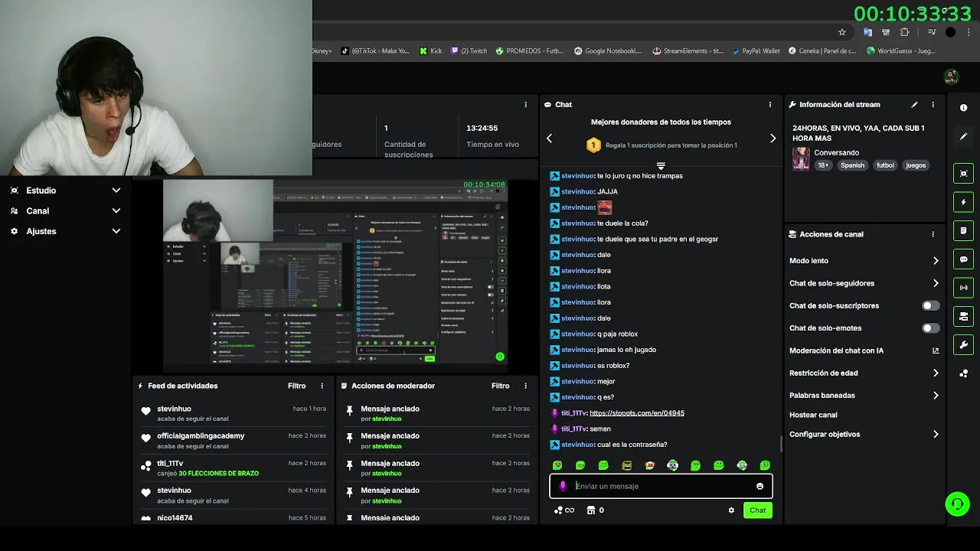Open emoji picker in message box
The width and height of the screenshot is (980, 551).
(x=759, y=486)
